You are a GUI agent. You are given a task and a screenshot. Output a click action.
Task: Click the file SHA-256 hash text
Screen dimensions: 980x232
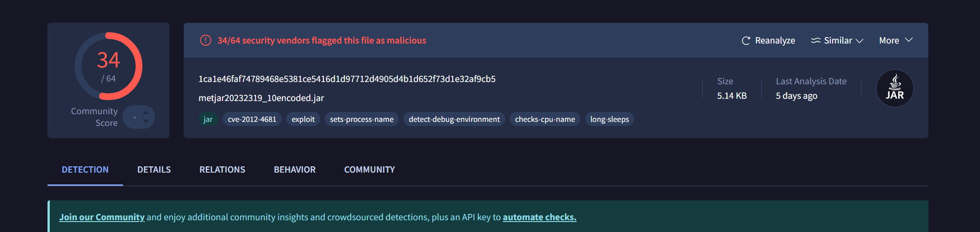347,79
